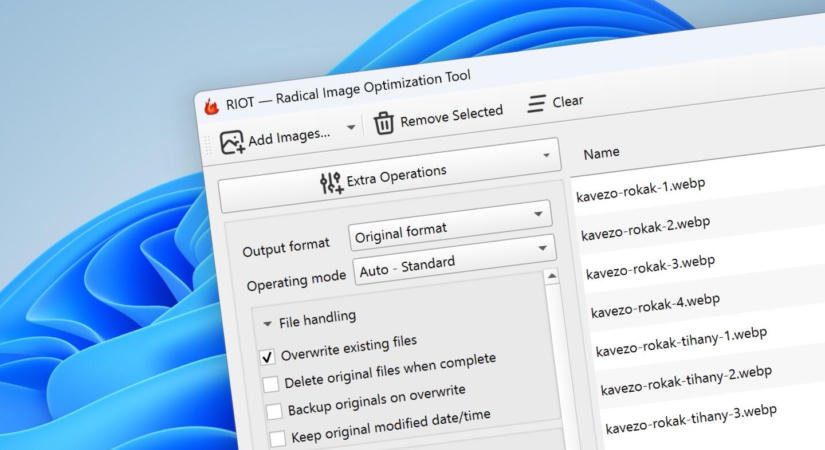Select kavezo-rokak-3.webp in the list

(650, 267)
